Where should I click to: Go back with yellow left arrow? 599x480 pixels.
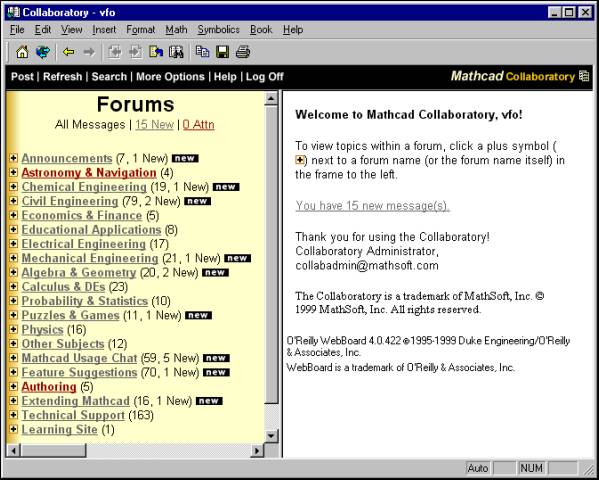pyautogui.click(x=69, y=52)
